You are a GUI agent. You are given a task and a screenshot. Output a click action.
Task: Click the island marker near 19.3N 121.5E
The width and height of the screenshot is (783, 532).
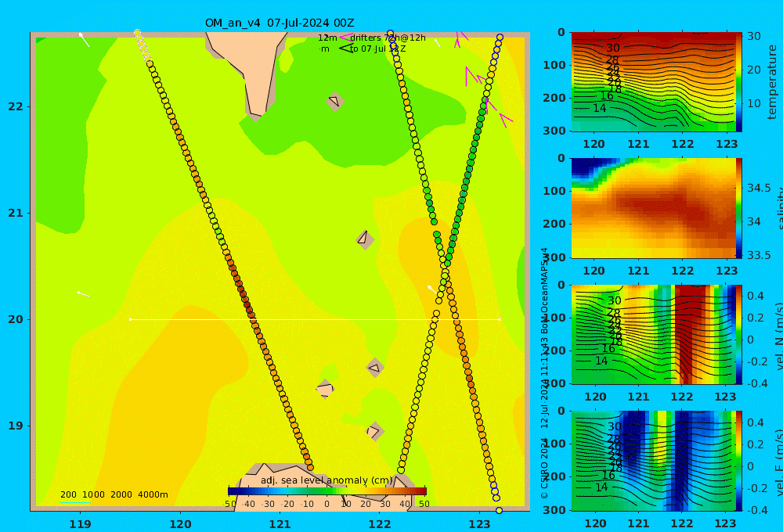[x=325, y=390]
